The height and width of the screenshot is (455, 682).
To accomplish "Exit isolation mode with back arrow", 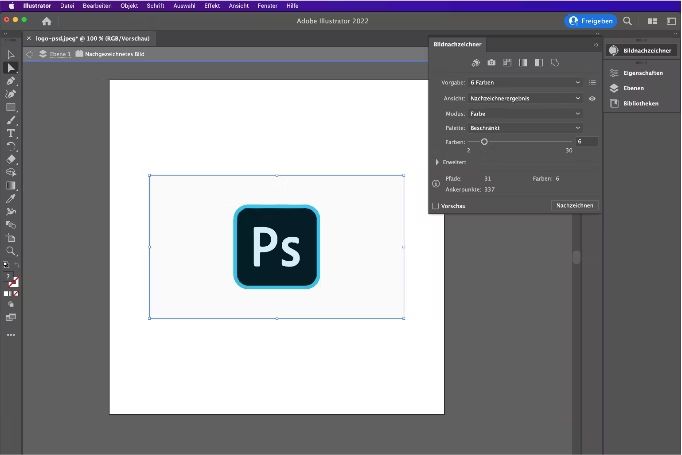I will coord(30,54).
